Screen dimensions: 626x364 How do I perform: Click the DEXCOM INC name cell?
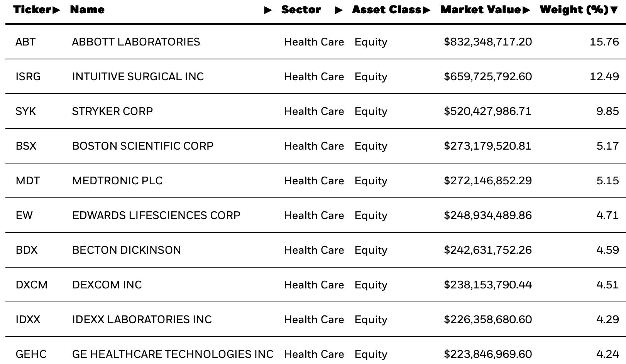107,285
